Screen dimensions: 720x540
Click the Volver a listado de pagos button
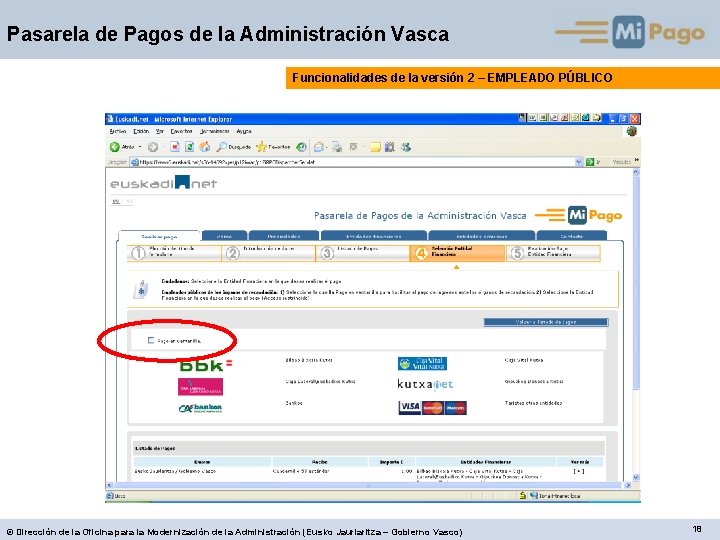coord(546,322)
